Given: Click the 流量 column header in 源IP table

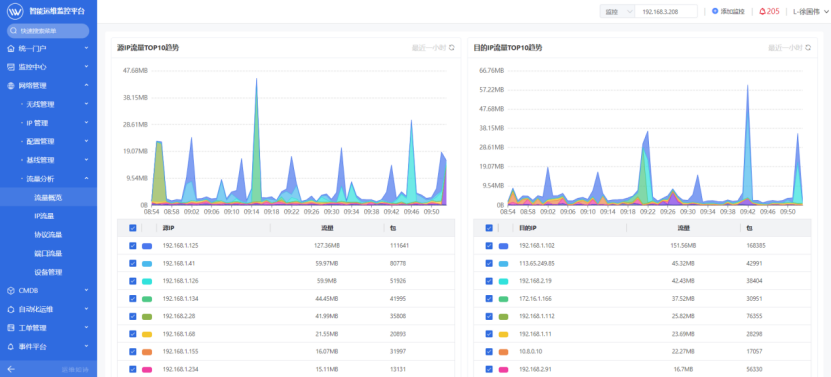Looking at the screenshot, I should (327, 228).
